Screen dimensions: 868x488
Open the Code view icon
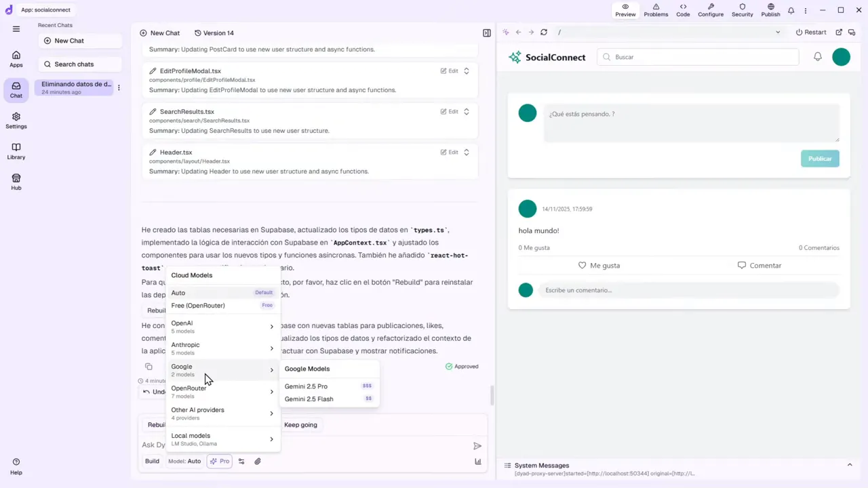pos(682,9)
